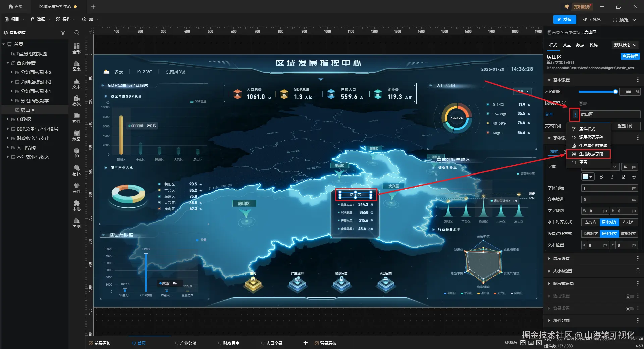The width and height of the screenshot is (644, 349).
Task: Click the 字体间隔 input field
Action: (x=609, y=188)
